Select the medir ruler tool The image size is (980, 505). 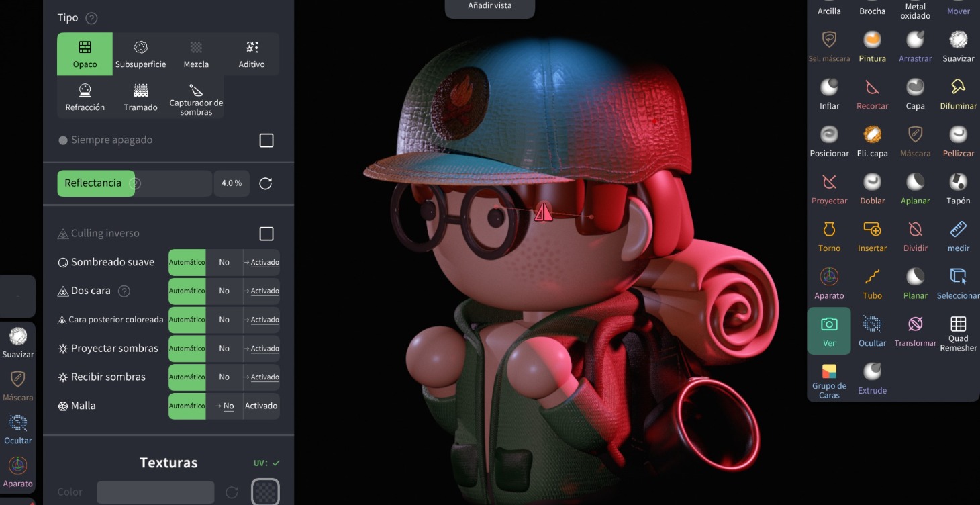click(958, 237)
